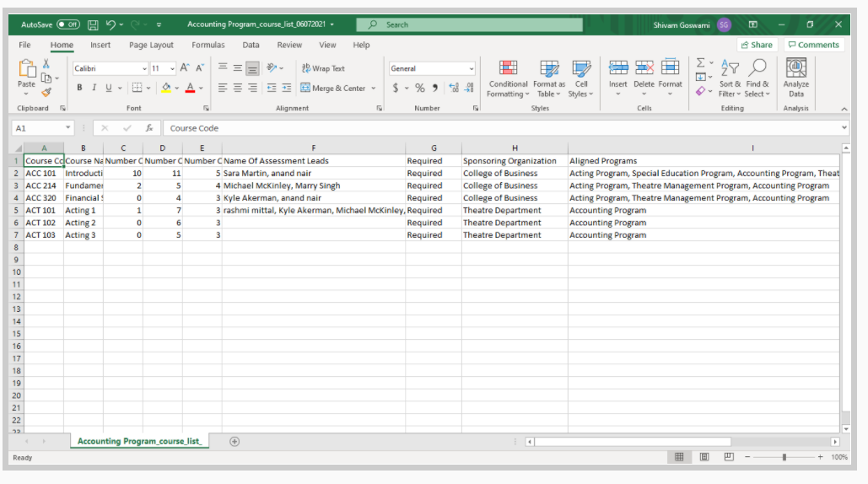The image size is (868, 484).
Task: Open the Name Box dropdown arrow
Action: [68, 128]
